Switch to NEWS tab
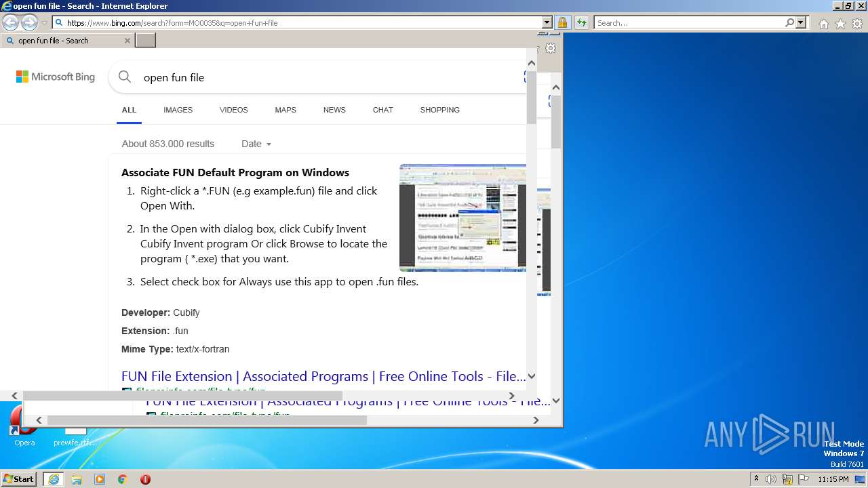The image size is (868, 488). click(334, 110)
